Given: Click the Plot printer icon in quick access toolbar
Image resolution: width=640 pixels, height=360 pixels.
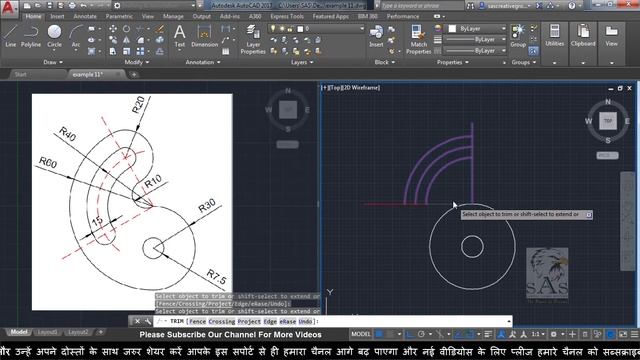Looking at the screenshot, I should [72, 6].
